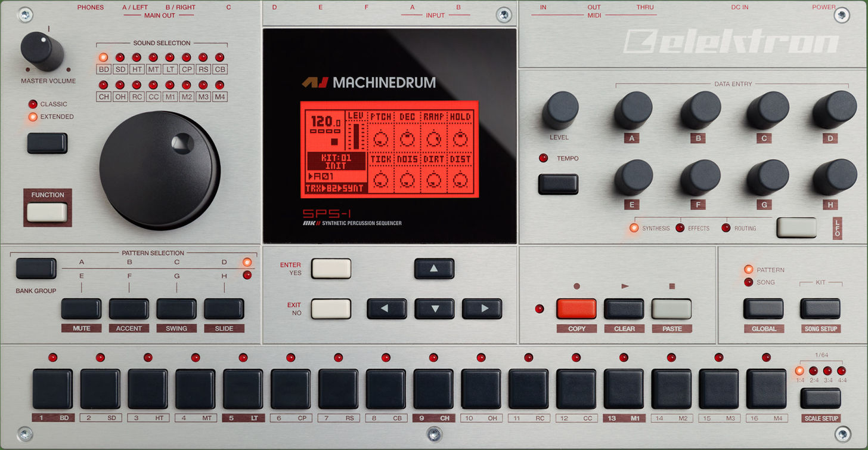Screen dimensions: 868x450
Task: Toggle trig key 10 OH
Action: (481, 389)
